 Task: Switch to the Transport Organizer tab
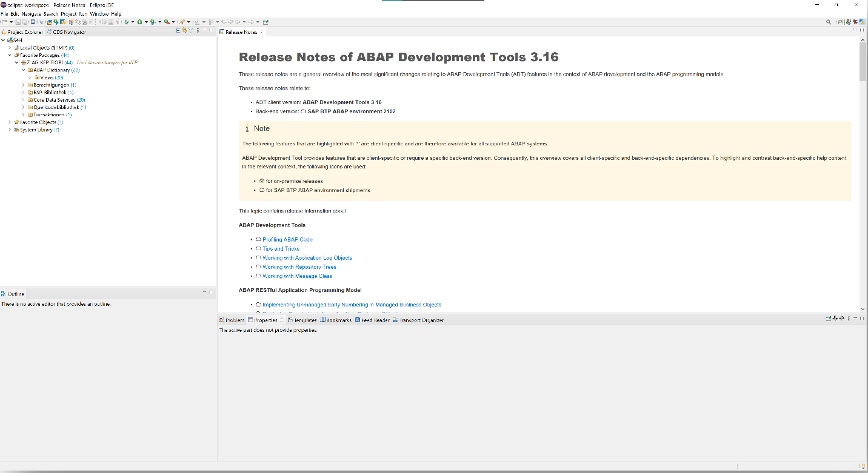[x=422, y=320]
